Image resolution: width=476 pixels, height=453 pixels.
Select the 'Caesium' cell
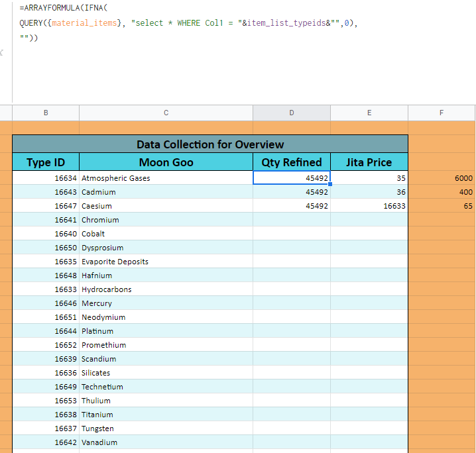pos(166,206)
